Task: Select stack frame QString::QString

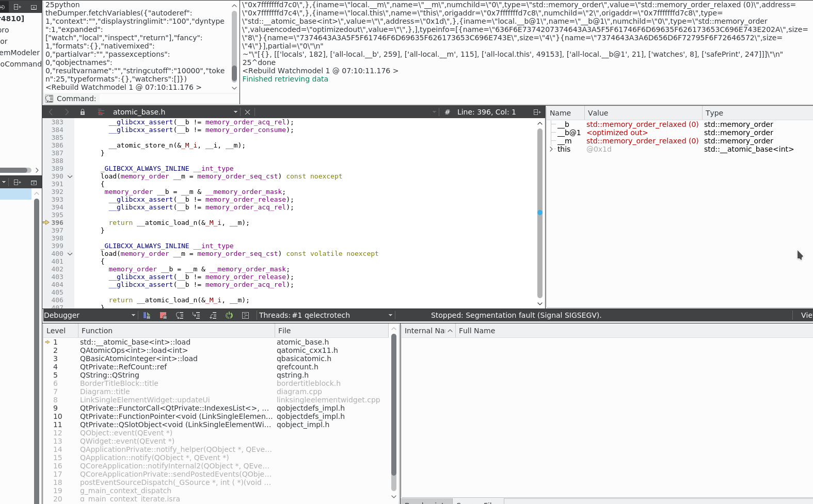Action: coord(109,375)
